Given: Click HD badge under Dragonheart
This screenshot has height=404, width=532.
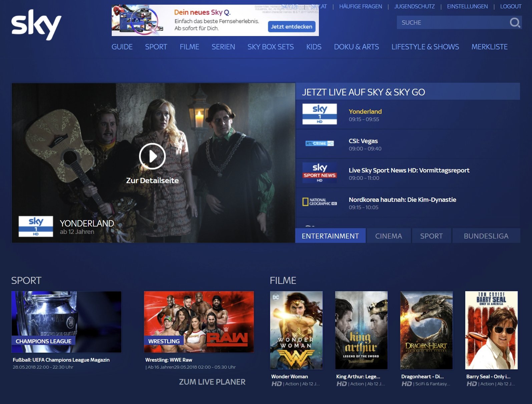Looking at the screenshot, I should (407, 384).
